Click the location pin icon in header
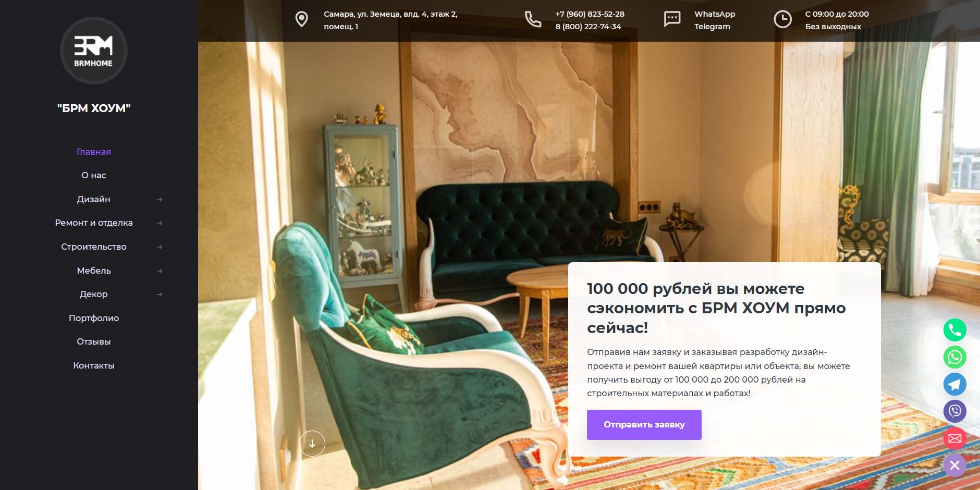 tap(301, 19)
